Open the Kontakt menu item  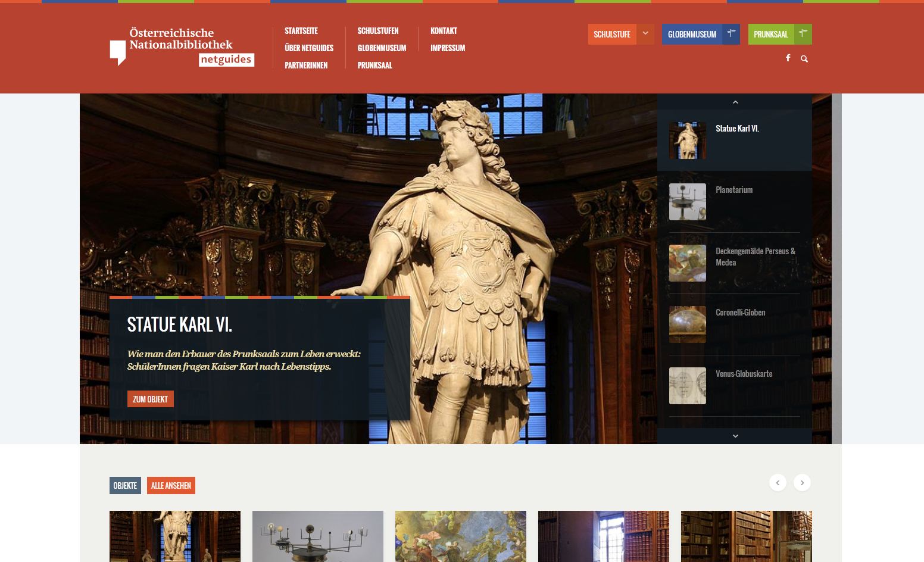[444, 31]
